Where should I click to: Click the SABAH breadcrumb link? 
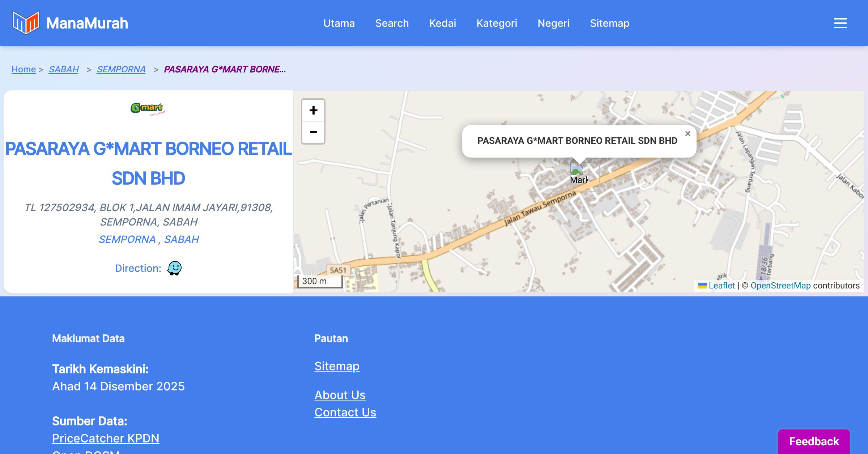pos(64,69)
